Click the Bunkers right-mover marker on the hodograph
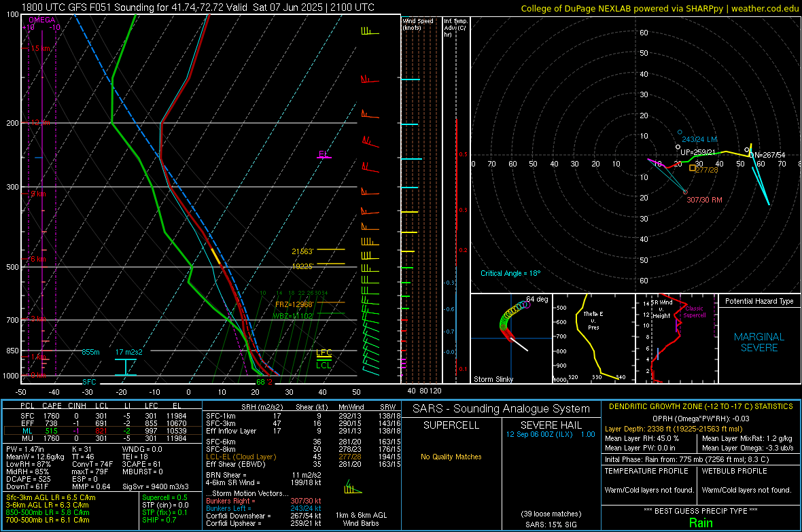The image size is (802, 532). (685, 192)
